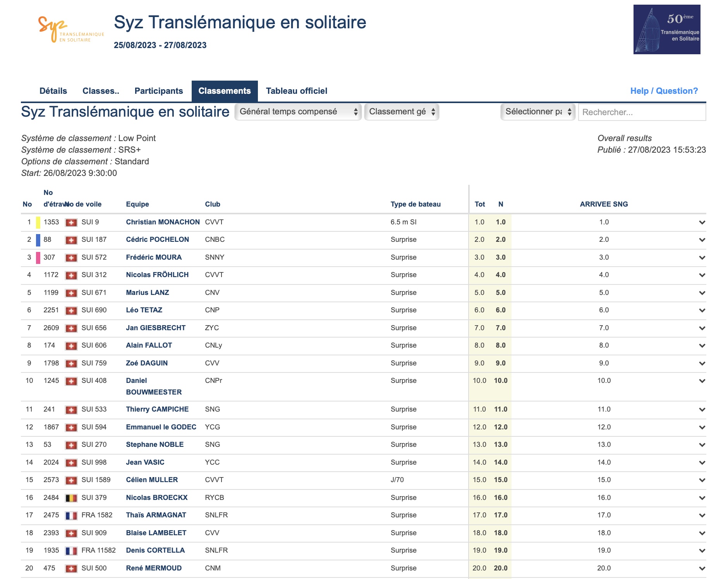Open the Général temps compensé dropdown

point(298,112)
